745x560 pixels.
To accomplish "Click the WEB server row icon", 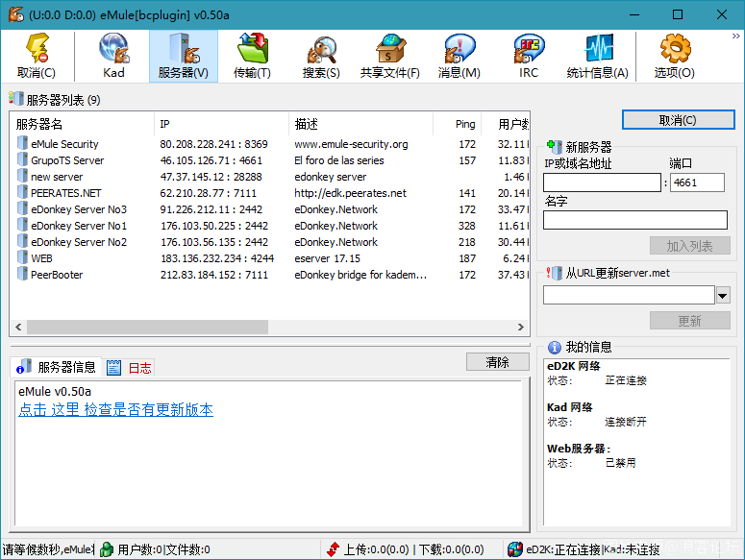I will [22, 257].
